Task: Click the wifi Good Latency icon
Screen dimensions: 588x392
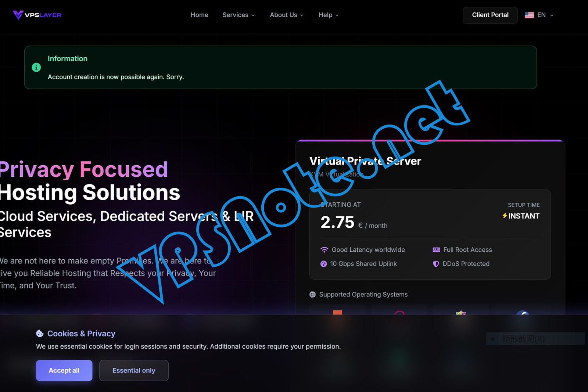Action: click(324, 250)
